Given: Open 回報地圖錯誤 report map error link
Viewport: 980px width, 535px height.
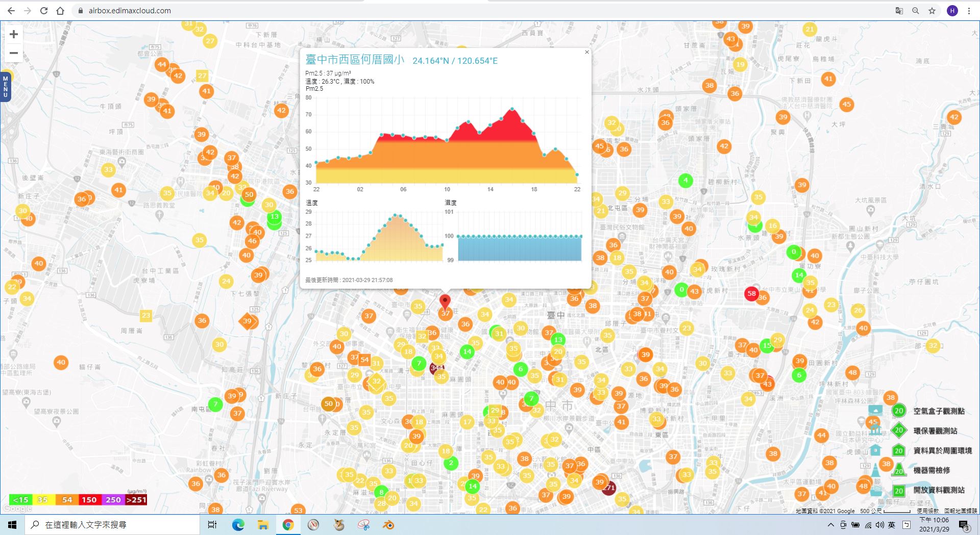Looking at the screenshot, I should click(961, 511).
